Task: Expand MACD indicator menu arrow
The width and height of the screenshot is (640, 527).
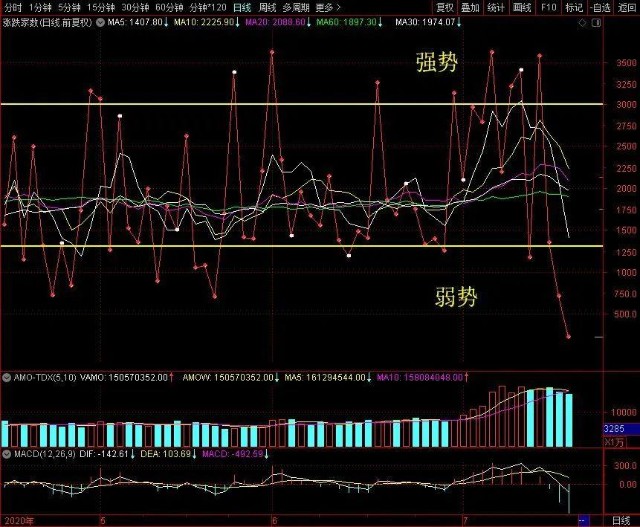Action: 6,454
